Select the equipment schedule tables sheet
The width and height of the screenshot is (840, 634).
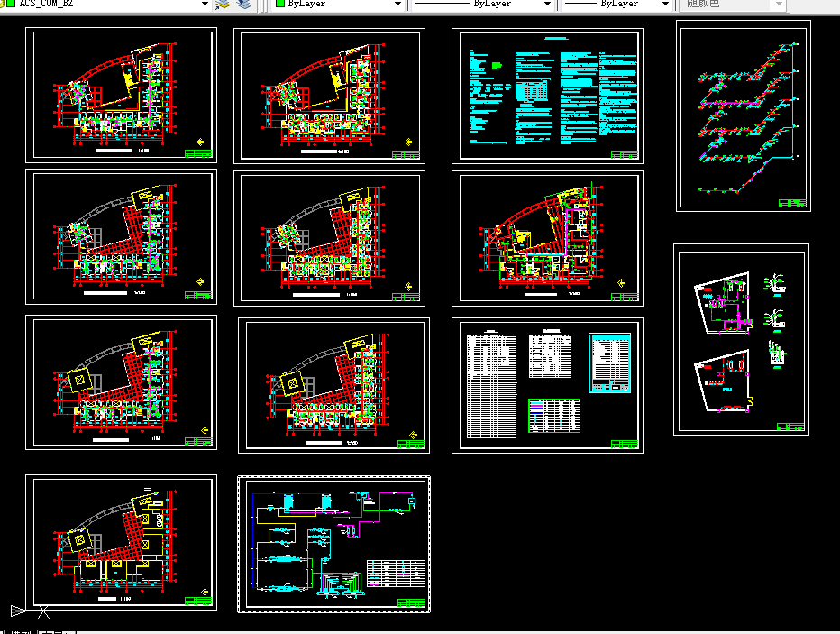coord(547,385)
